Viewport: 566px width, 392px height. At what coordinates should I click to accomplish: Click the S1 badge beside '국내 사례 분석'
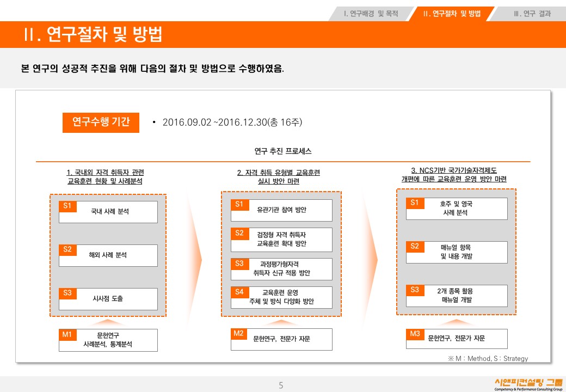[67, 206]
